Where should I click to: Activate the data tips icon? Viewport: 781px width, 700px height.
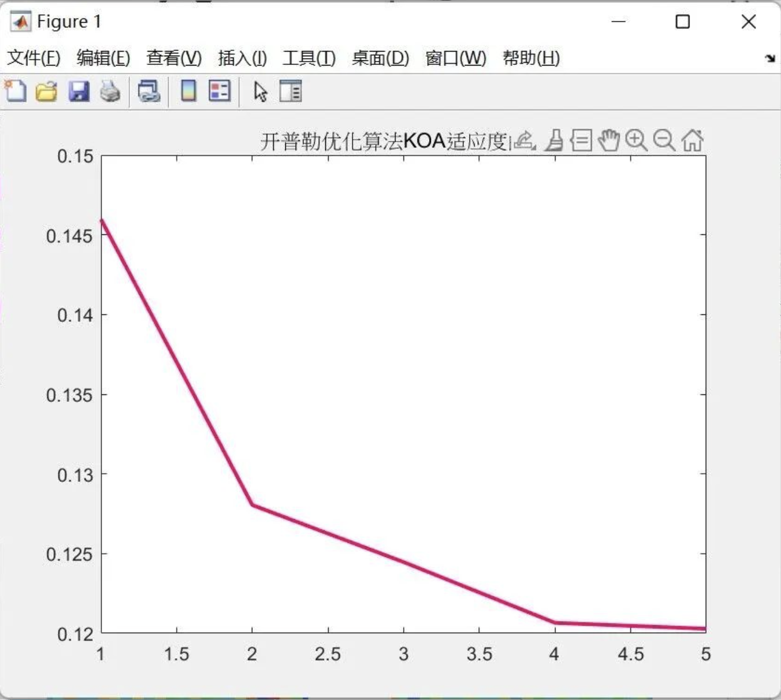coord(580,140)
